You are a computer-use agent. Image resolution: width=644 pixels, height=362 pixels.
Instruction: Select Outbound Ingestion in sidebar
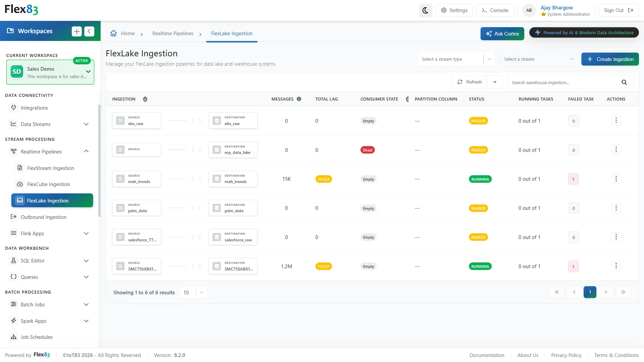(x=44, y=217)
